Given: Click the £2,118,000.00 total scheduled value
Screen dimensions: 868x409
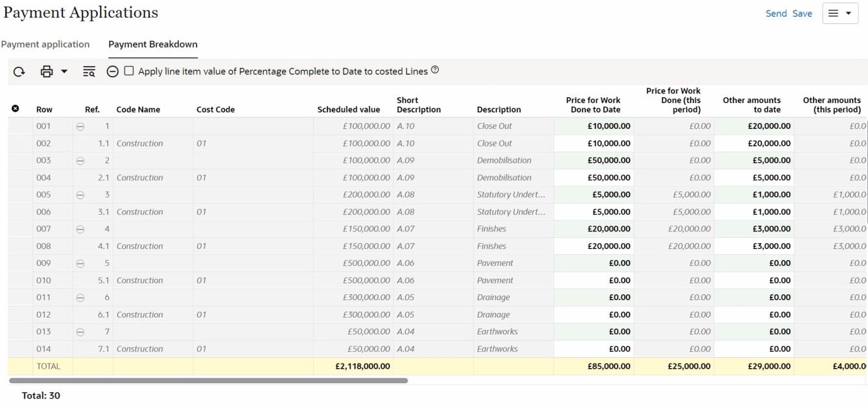Looking at the screenshot, I should (x=362, y=366).
